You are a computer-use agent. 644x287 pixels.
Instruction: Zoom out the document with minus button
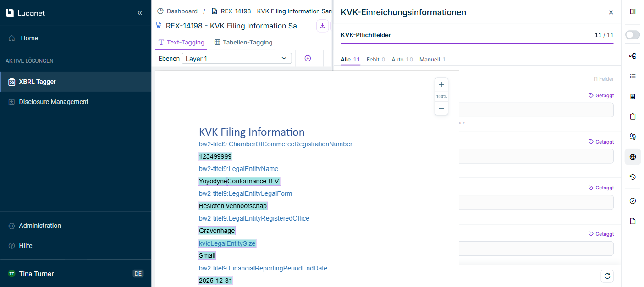coord(441,108)
